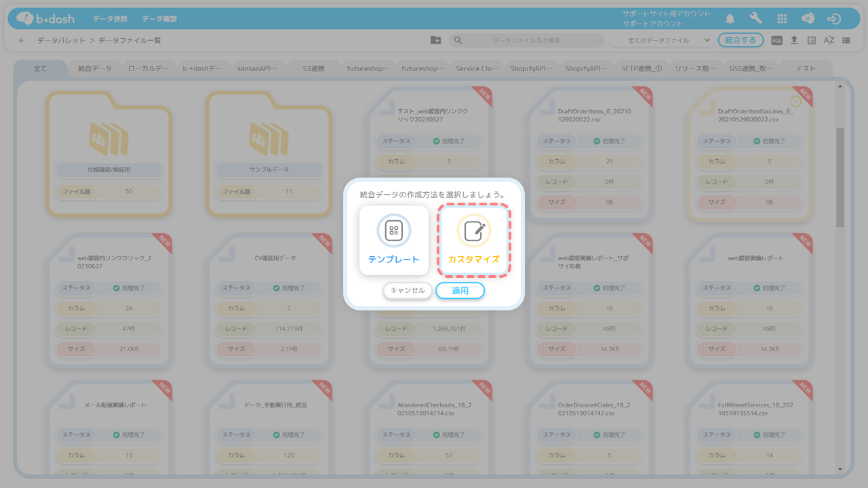
Task: Select the リリース前… tab
Action: point(696,68)
